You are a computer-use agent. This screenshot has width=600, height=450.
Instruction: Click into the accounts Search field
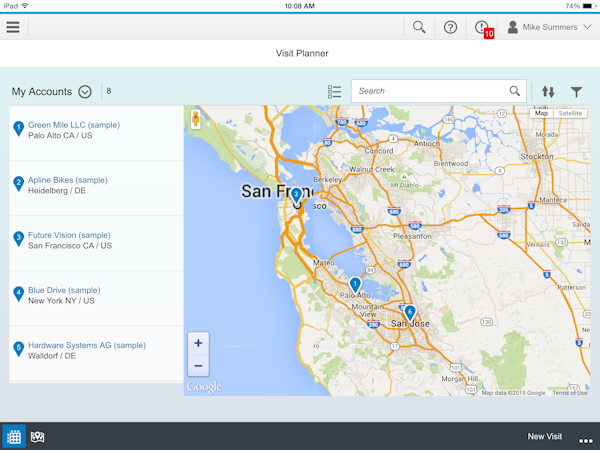point(439,91)
